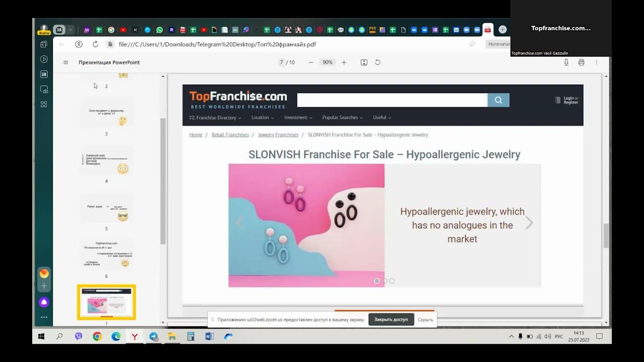Open the sidebar video play icon
Viewport: 644px width, 362px height.
click(44, 59)
